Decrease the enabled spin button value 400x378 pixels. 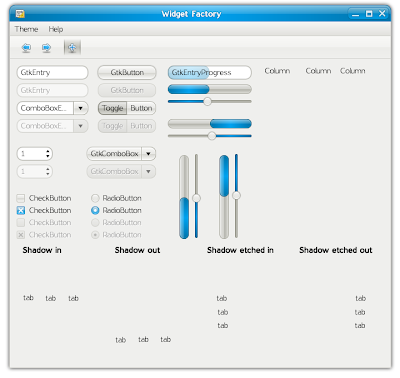[x=48, y=156]
